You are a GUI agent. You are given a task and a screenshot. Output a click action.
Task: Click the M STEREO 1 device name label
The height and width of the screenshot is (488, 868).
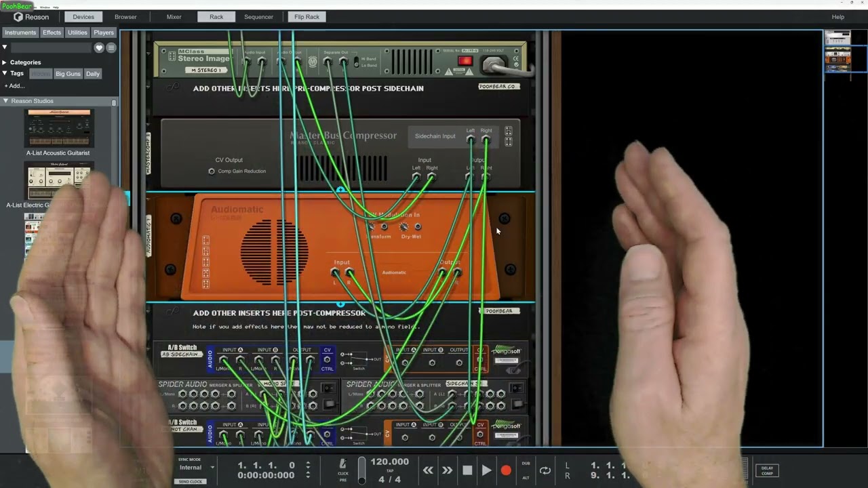click(x=205, y=70)
